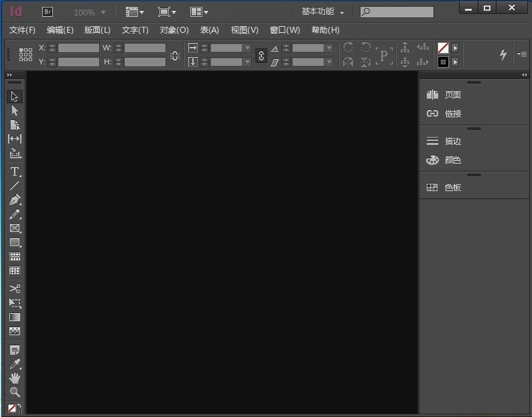
Task: Expand the tools panel double arrows
Action: pos(9,74)
